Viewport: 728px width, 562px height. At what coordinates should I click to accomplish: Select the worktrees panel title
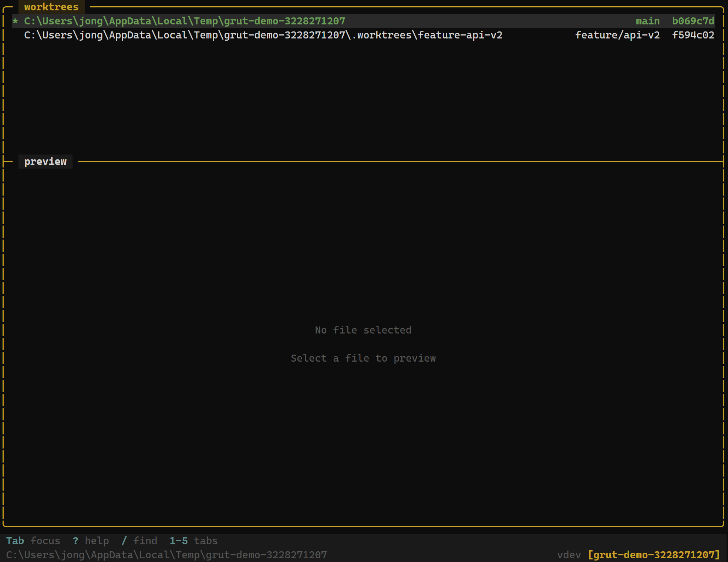(x=51, y=7)
